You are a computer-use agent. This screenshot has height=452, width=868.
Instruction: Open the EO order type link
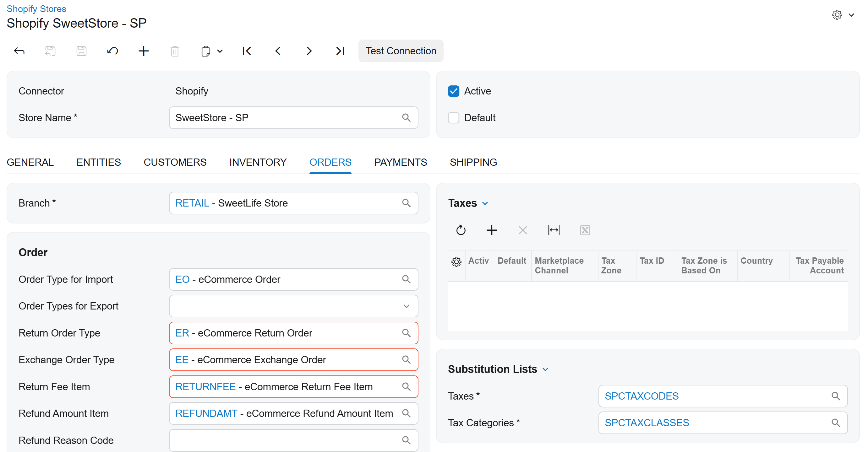coord(182,279)
